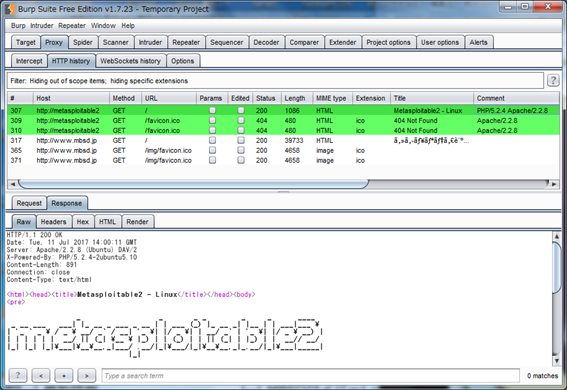Sort by the Title column header
Viewport: 567px width, 390px height.
(x=432, y=98)
